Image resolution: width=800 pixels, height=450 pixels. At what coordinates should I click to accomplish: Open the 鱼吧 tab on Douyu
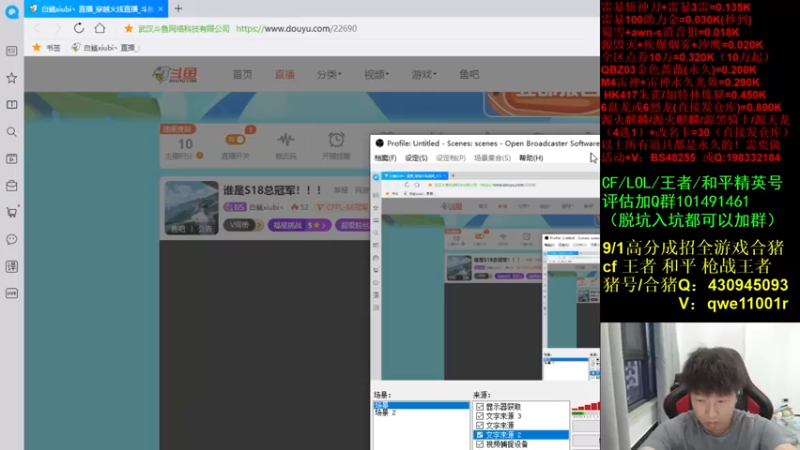[469, 74]
